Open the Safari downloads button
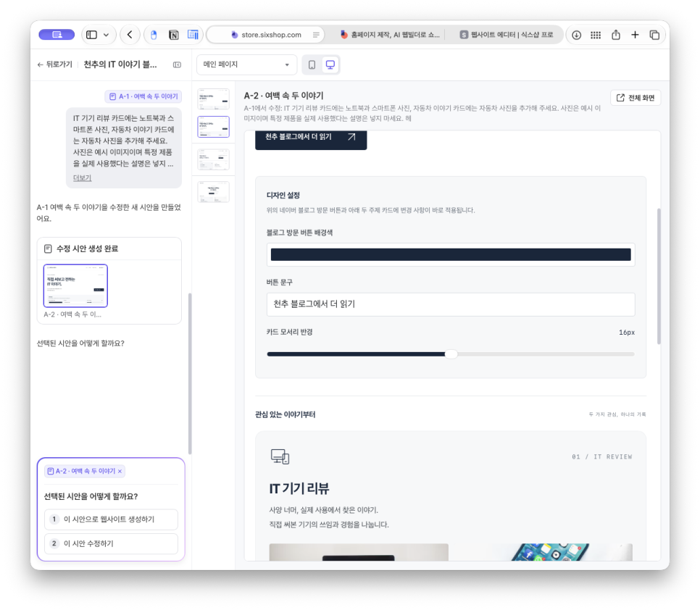This screenshot has height=610, width=700. pyautogui.click(x=576, y=35)
